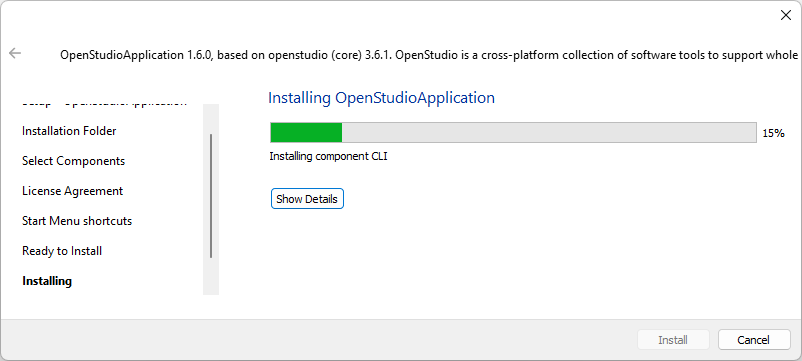
Task: Click the sidebar scrollbar track below the thumb
Action: pos(211,277)
